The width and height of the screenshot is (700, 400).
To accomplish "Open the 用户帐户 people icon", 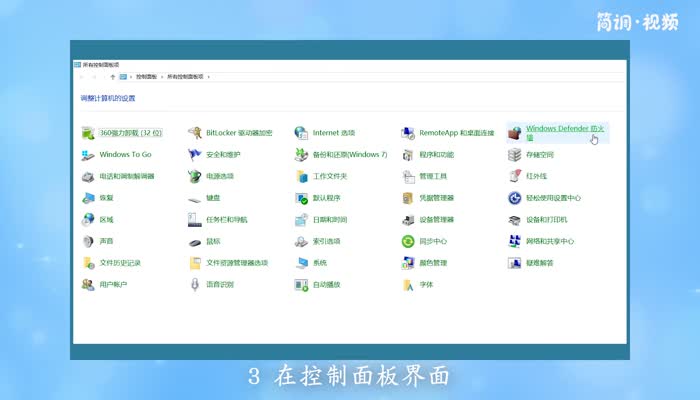I will (88, 284).
